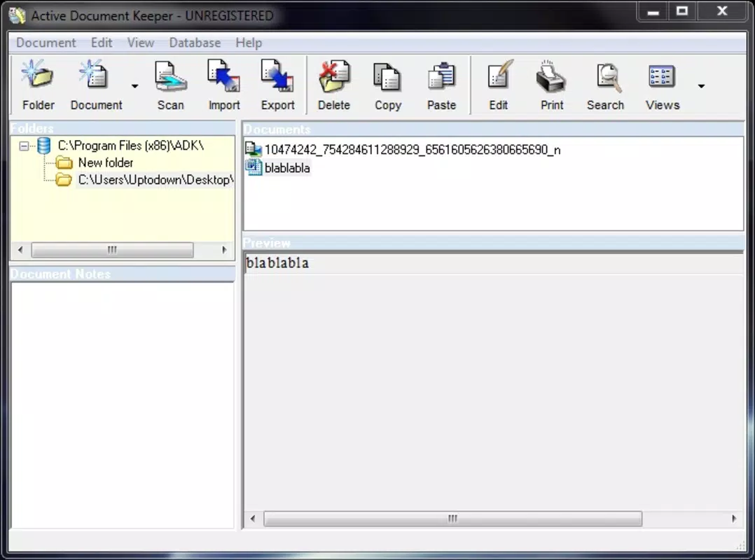Select the 10474242_754284611288929 image document
Viewport: 755px width, 560px height.
point(412,150)
